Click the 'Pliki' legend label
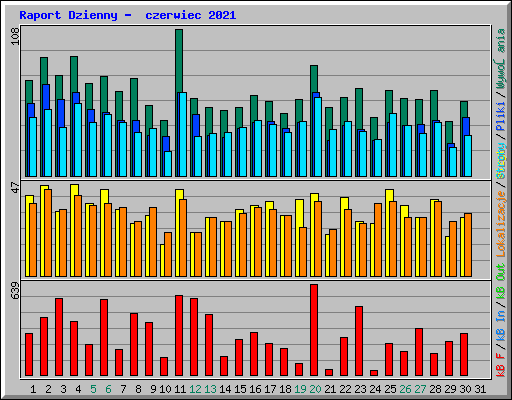The image size is (512, 400). tap(500, 117)
